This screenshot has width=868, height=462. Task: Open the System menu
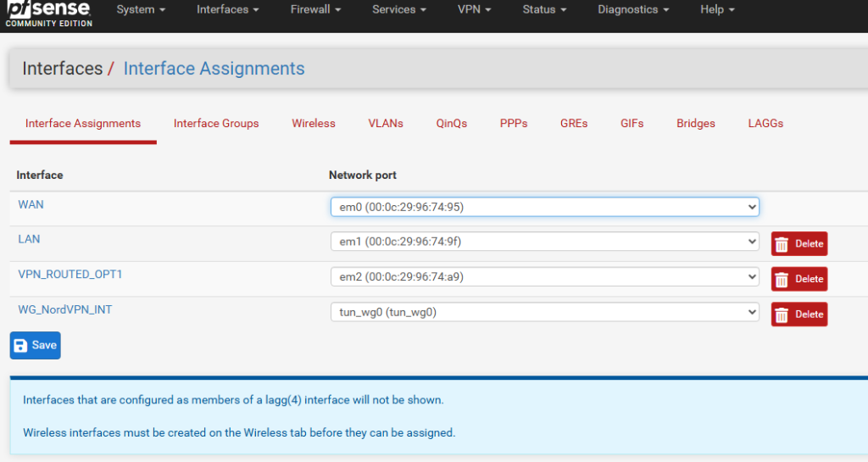[x=141, y=10]
